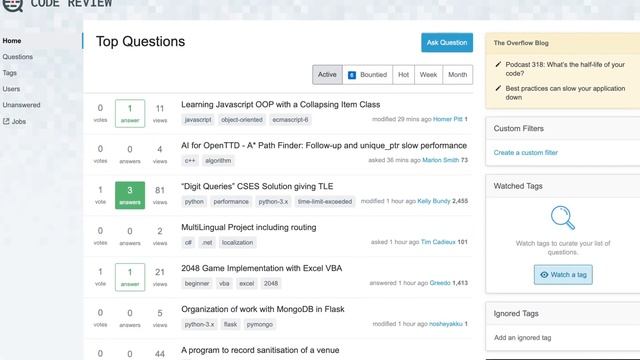Click 1 answer box on 2048 Game question
Viewport: 640px width, 360px height.
coord(130,277)
